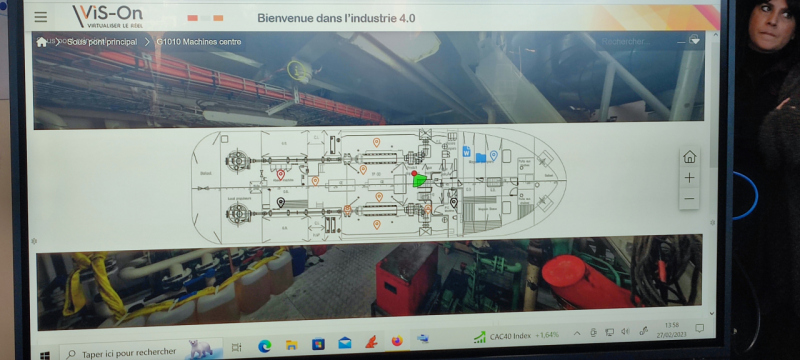
Task: Click the ViS-On logo
Action: (108, 16)
